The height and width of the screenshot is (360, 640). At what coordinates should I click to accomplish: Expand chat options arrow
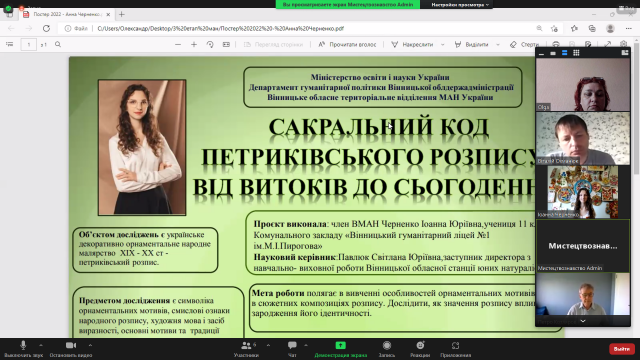pos(306,345)
